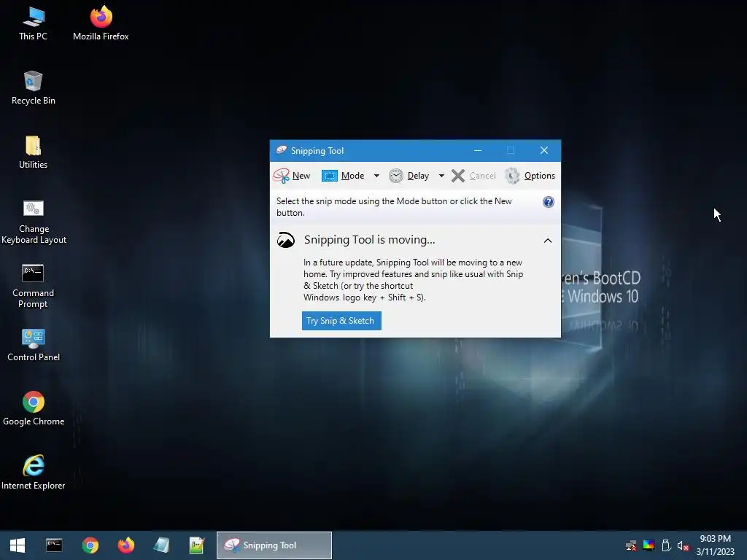The image size is (747, 560).
Task: Select the Google Chrome desktop icon
Action: pos(34,408)
